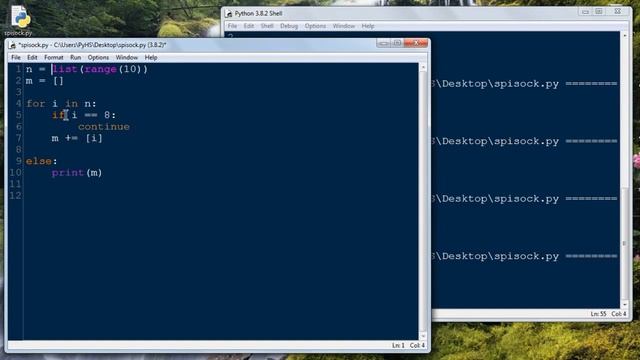Click 'Ln: 1' in editor status bar
Image resolution: width=640 pixels, height=360 pixels.
pyautogui.click(x=398, y=346)
